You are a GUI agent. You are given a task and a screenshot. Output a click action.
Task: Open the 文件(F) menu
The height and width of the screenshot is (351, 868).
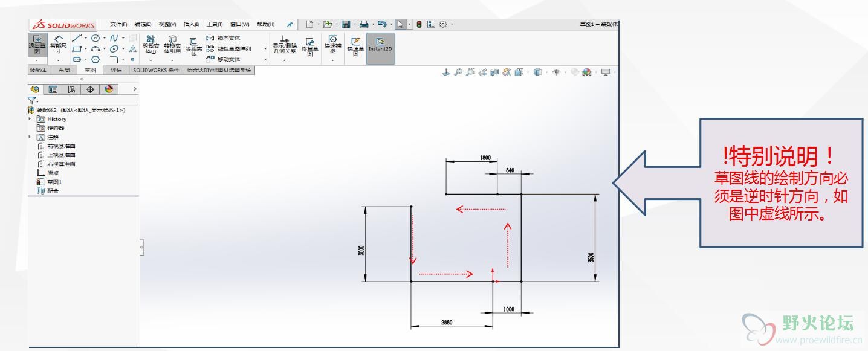click(119, 24)
